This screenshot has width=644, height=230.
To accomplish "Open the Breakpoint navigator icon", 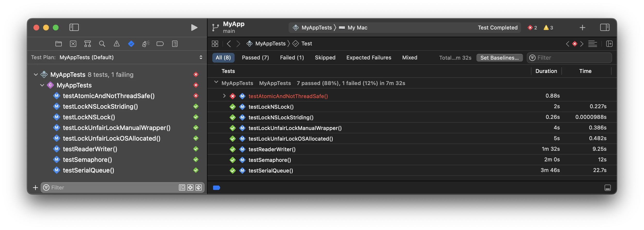I will click(160, 44).
